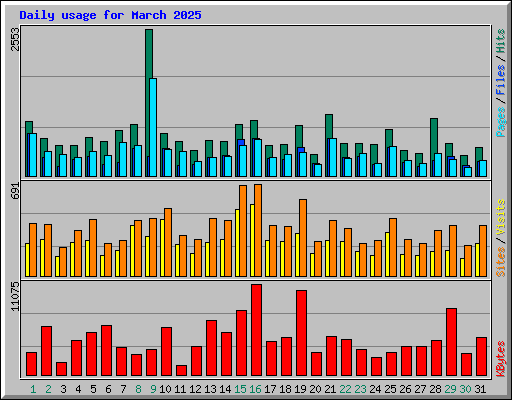This screenshot has width=512, height=400.
Task: Click day label 20 on the x-axis
Action: point(315,389)
